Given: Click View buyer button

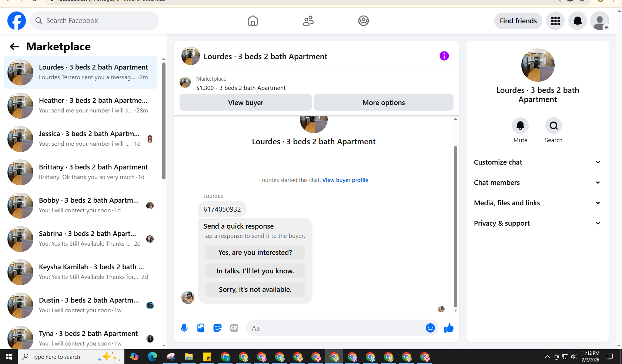Looking at the screenshot, I should click(245, 102).
